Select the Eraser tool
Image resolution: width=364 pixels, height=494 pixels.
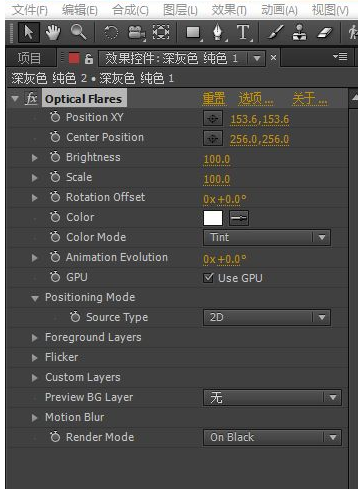324,32
